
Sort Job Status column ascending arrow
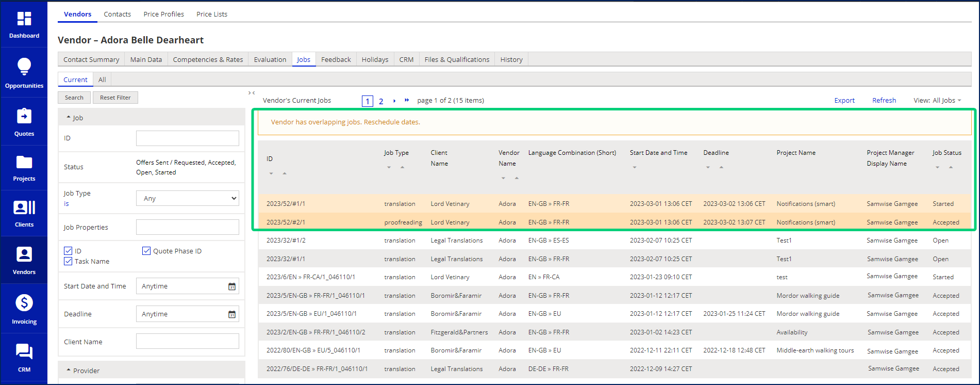[951, 167]
